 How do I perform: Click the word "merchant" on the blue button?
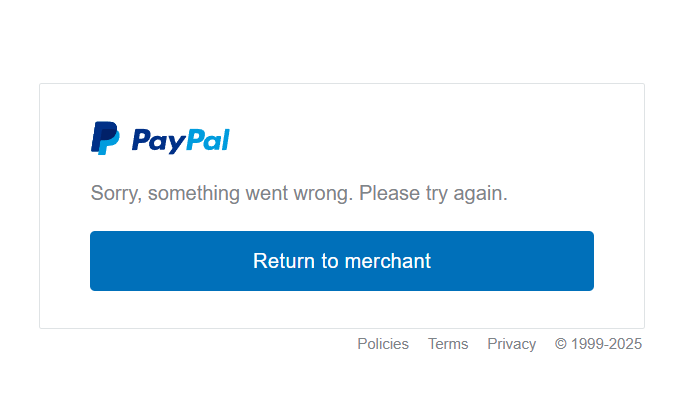(x=388, y=261)
